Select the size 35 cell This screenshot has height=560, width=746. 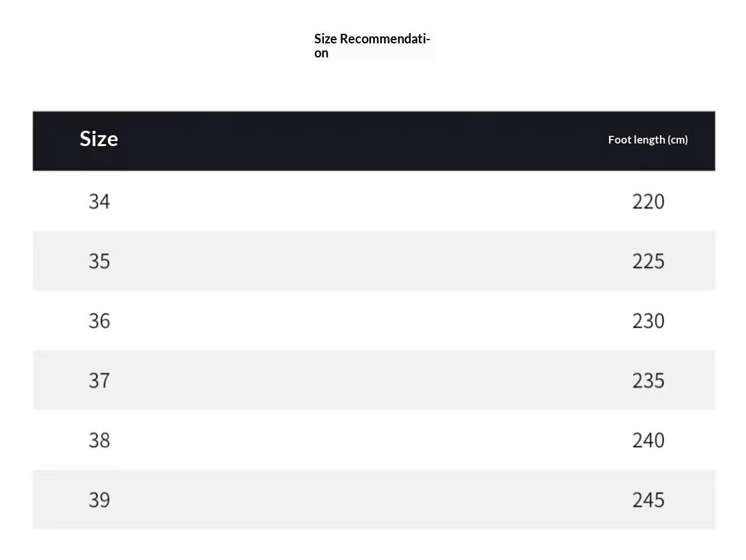click(x=99, y=261)
